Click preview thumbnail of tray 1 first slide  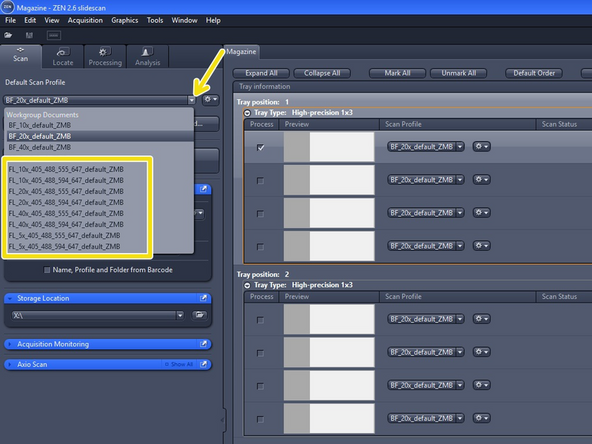point(329,147)
